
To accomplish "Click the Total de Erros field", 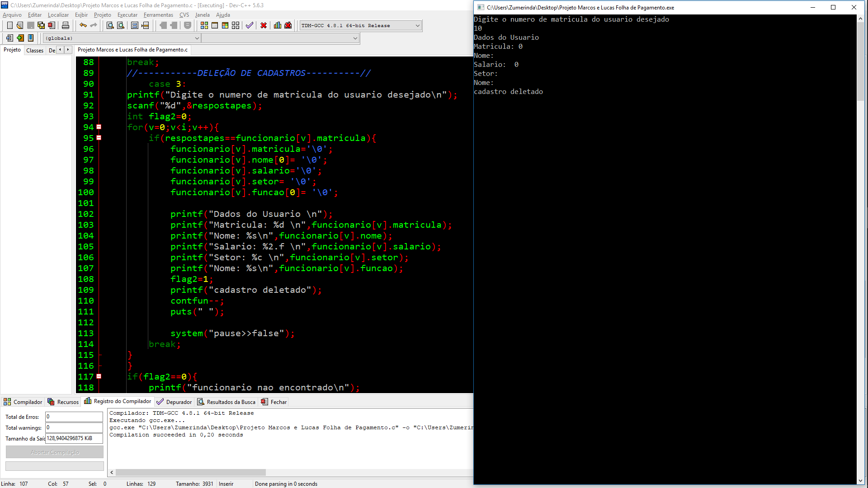I will click(x=74, y=417).
